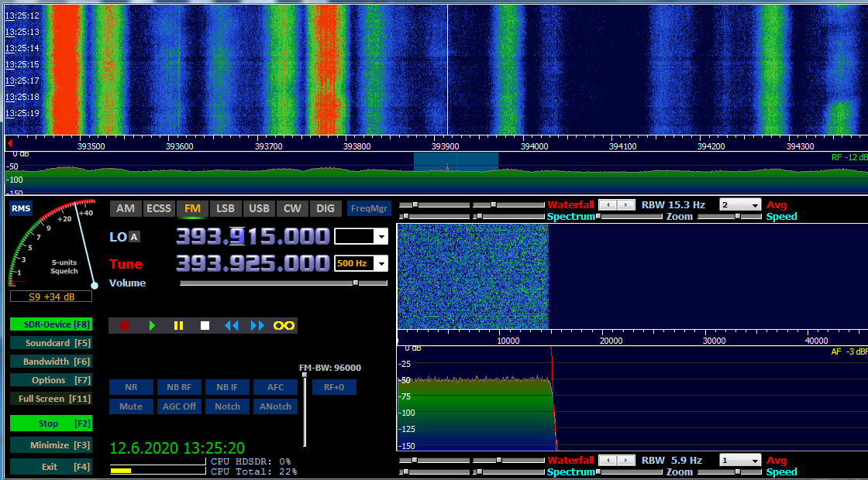Screen dimensions: 868x480
Task: Click the green Stop [F2] button
Action: click(x=51, y=423)
